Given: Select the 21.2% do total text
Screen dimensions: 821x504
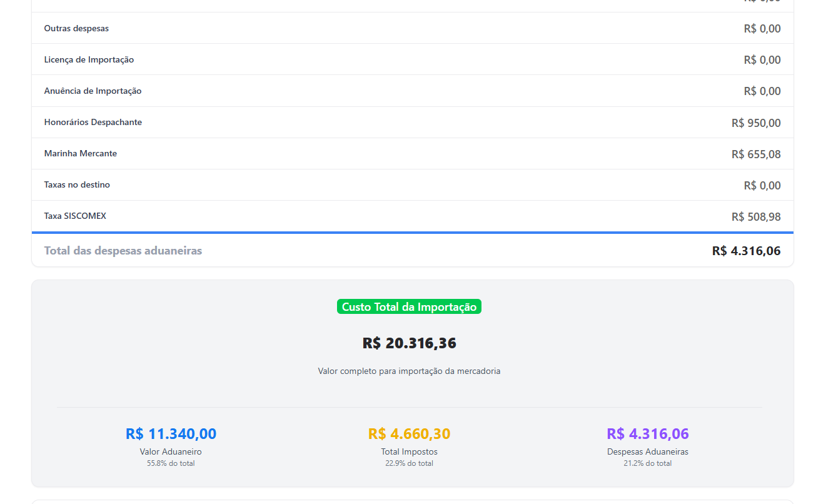Looking at the screenshot, I should [648, 463].
